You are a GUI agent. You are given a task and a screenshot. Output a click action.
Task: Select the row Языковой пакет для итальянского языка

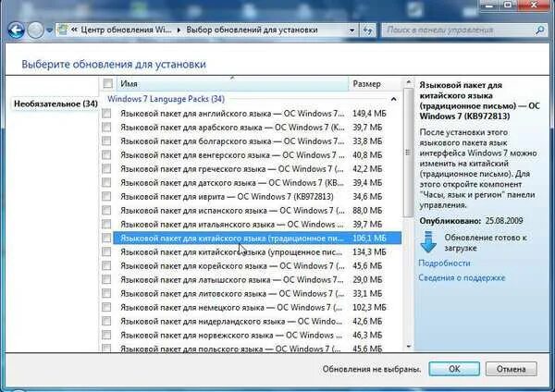[x=257, y=225]
